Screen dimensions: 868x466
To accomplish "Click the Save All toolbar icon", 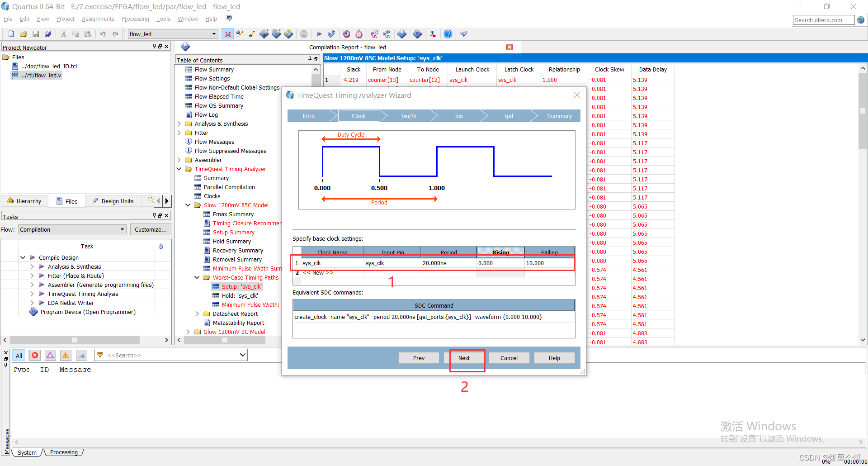I will pyautogui.click(x=48, y=34).
